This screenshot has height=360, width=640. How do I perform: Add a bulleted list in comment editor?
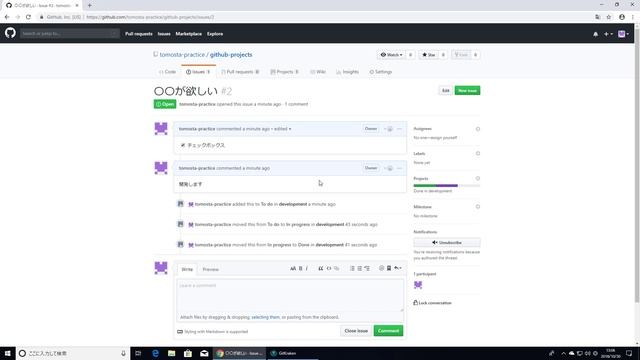(352, 268)
